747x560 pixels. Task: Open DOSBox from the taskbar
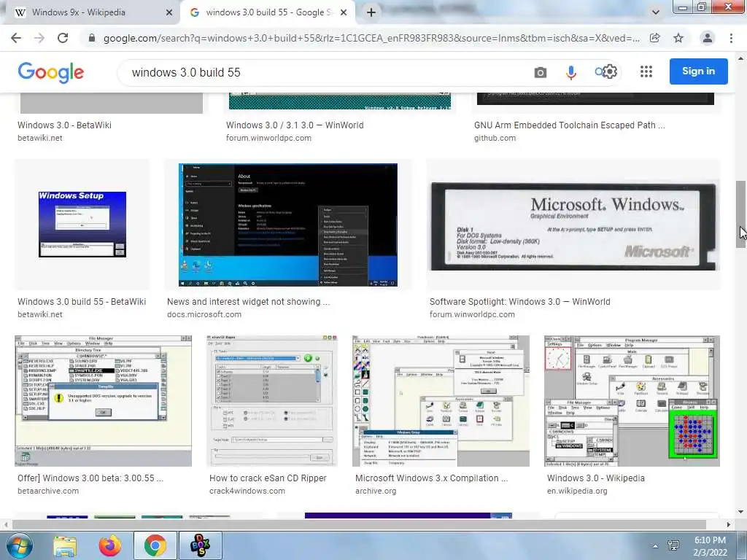click(200, 545)
